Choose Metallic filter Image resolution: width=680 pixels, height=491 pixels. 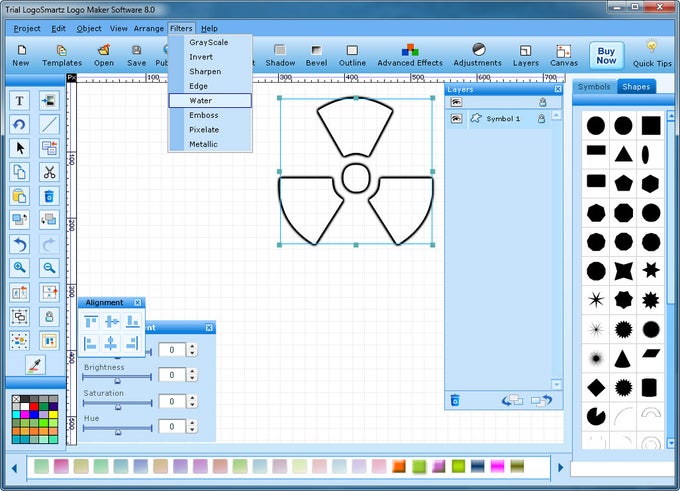[x=210, y=144]
